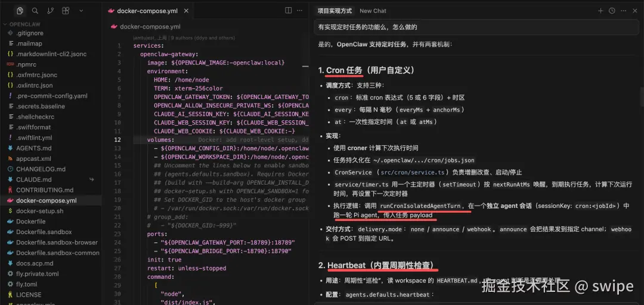Split the editor with layout icon
The image size is (644, 305).
click(x=289, y=11)
